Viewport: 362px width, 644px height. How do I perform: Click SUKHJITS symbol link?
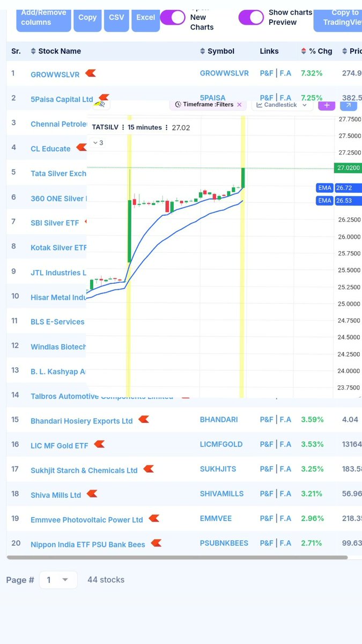pos(218,469)
